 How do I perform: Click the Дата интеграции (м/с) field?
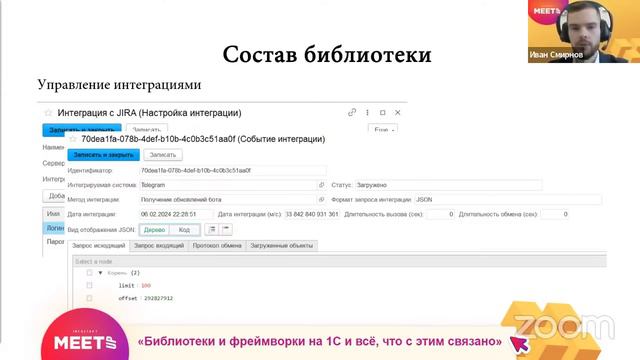point(312,214)
